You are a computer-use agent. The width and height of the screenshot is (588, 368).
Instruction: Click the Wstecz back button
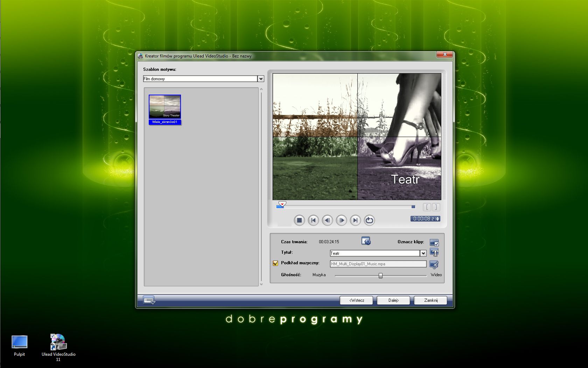(356, 300)
